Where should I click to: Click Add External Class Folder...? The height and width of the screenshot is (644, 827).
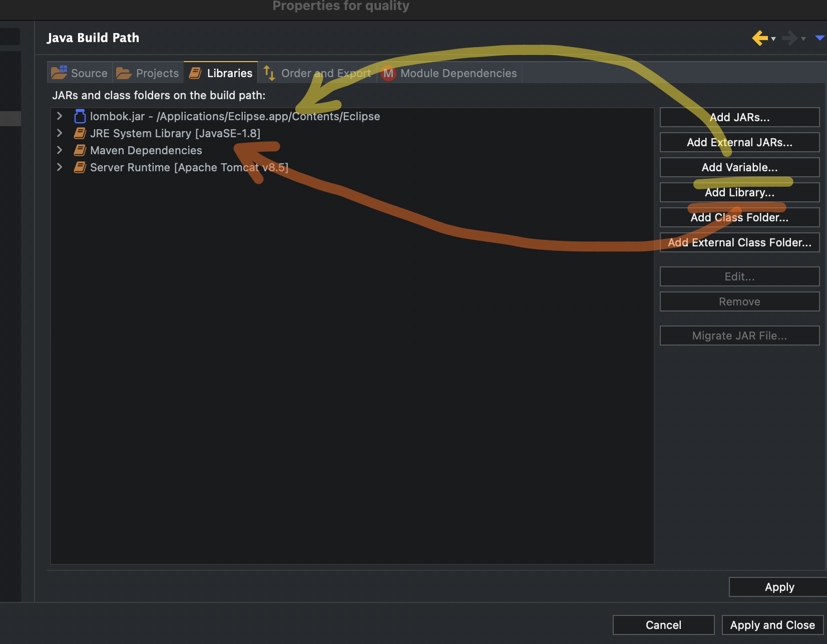click(739, 242)
